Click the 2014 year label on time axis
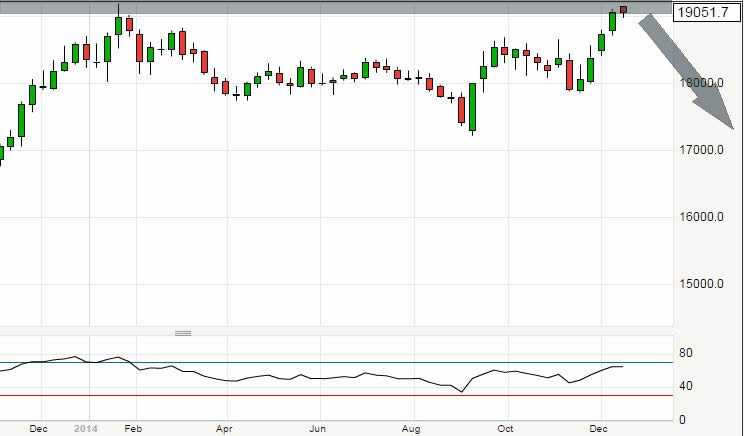This screenshot has height=436, width=744. click(88, 428)
